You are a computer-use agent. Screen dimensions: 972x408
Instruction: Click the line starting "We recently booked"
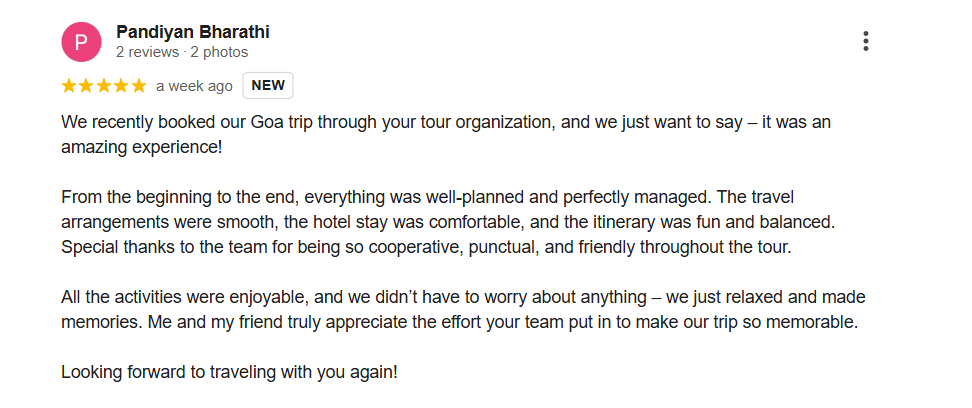[446, 123]
